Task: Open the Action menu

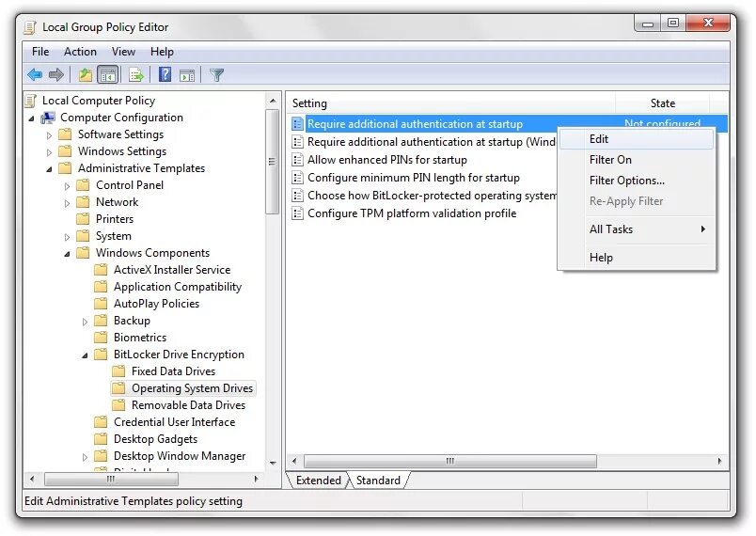Action: click(x=80, y=52)
